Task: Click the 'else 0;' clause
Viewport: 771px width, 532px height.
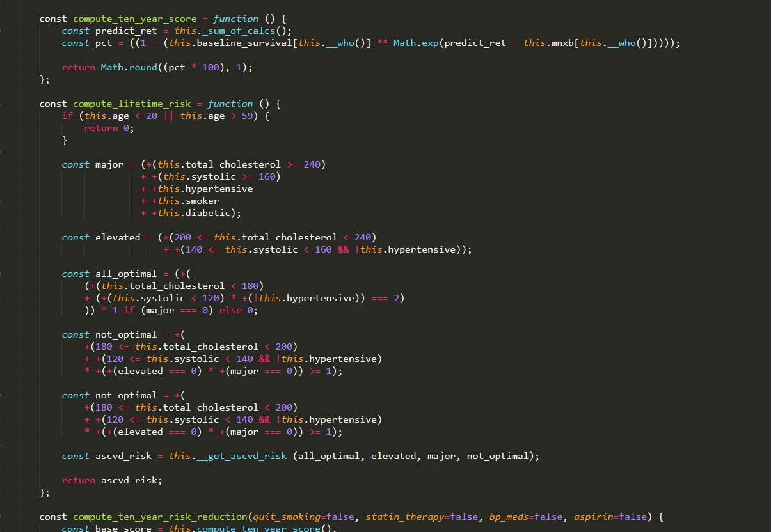Action: coord(239,310)
